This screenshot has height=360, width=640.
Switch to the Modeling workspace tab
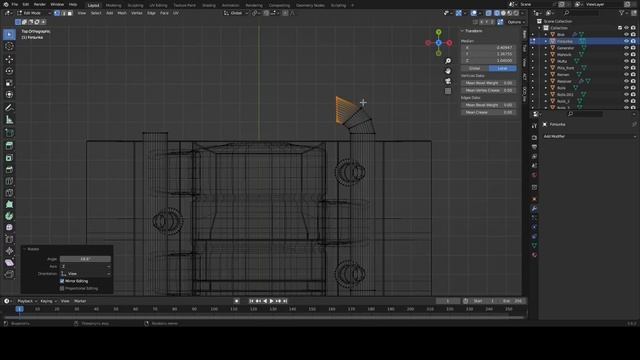coord(113,5)
